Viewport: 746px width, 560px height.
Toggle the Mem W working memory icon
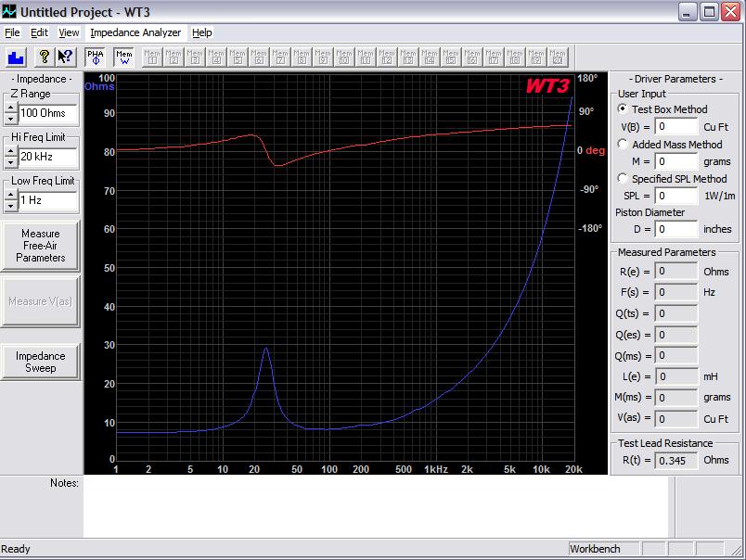pyautogui.click(x=124, y=57)
